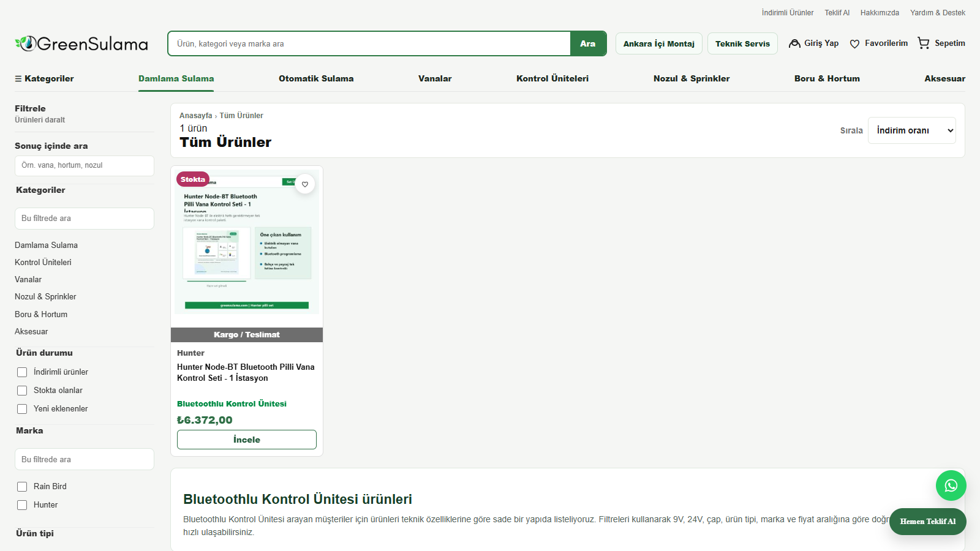Open the Sırala sort dropdown
This screenshot has width=980, height=551.
pos(911,130)
